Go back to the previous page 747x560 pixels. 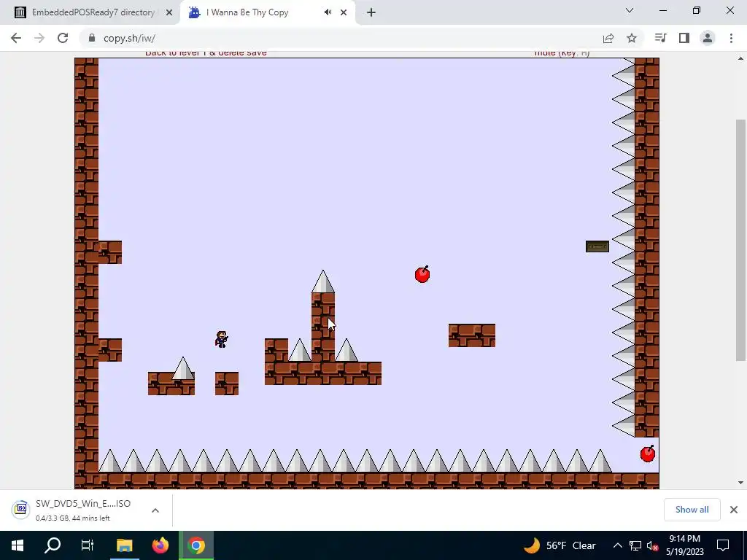(16, 38)
